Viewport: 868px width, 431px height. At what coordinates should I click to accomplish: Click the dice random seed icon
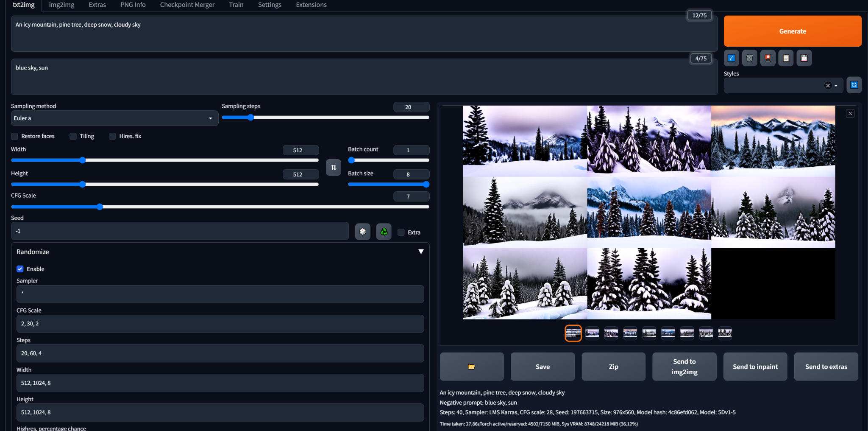362,232
